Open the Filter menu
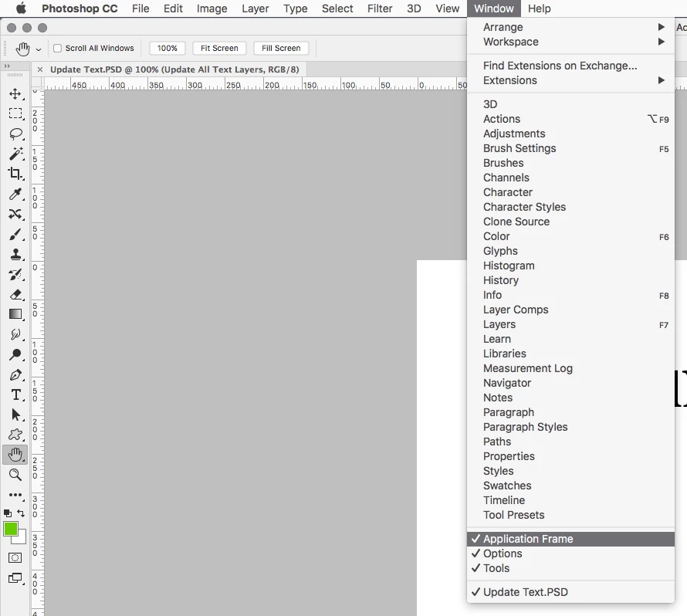The width and height of the screenshot is (687, 616). click(x=380, y=8)
